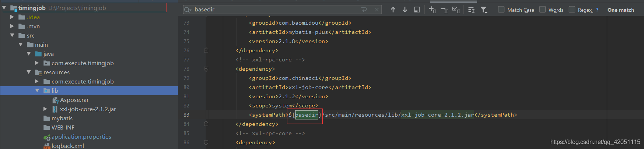Click mybatis-plus artifactId on line 74
The image size is (644, 149).
(308, 32)
